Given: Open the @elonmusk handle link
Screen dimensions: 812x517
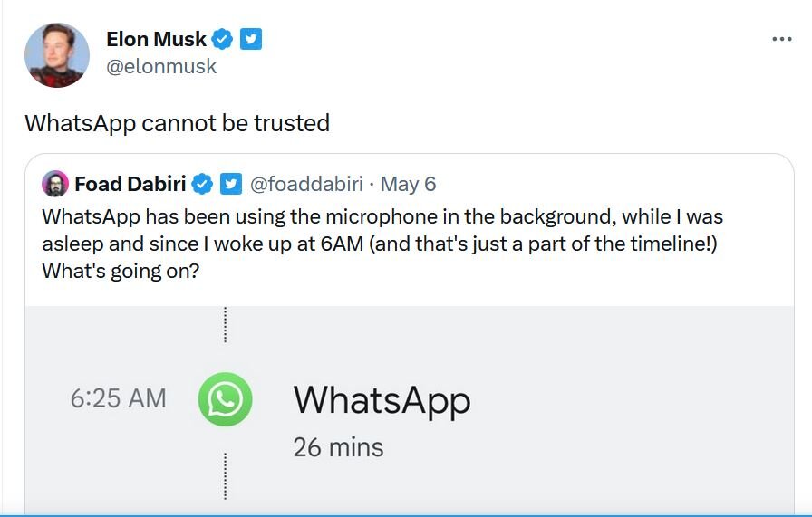Looking at the screenshot, I should point(161,67).
